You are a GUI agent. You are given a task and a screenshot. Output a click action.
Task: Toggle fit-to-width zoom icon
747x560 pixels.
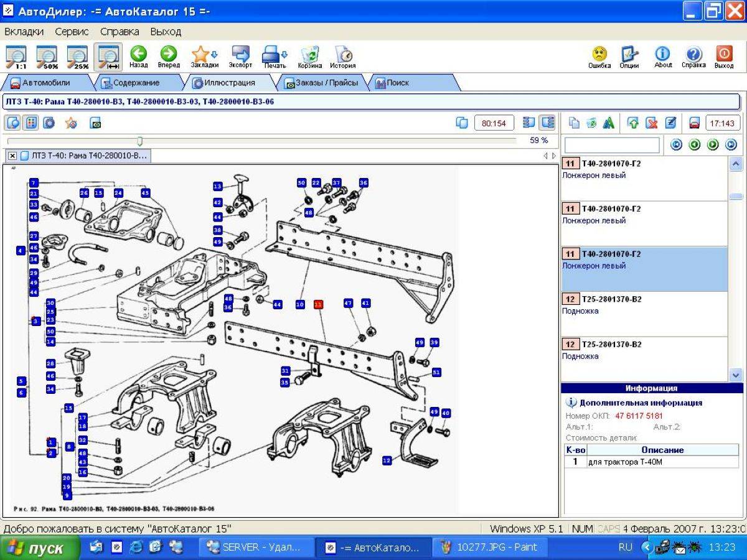[108, 57]
